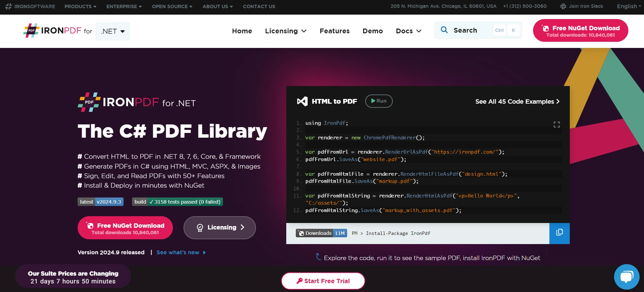Viewport: 644px width, 292px height.
Task: Open See All 45 Code Examples
Action: pos(517,102)
